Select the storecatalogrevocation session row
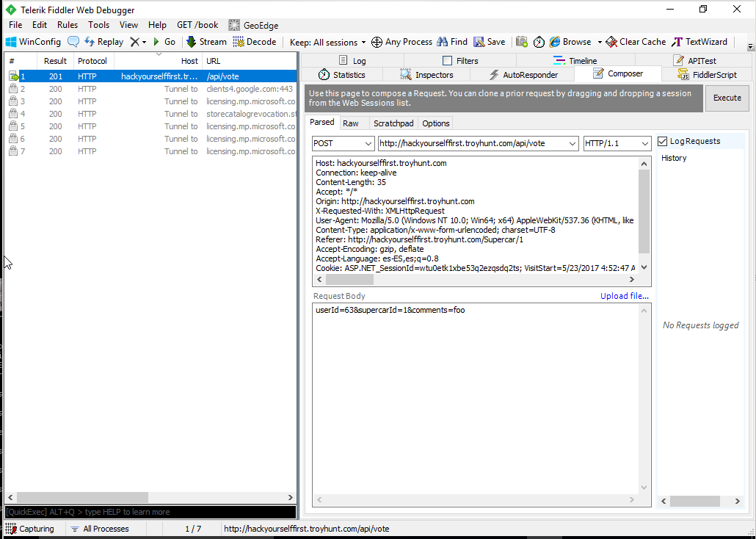Screen dimensions: 756x539 click(x=151, y=114)
